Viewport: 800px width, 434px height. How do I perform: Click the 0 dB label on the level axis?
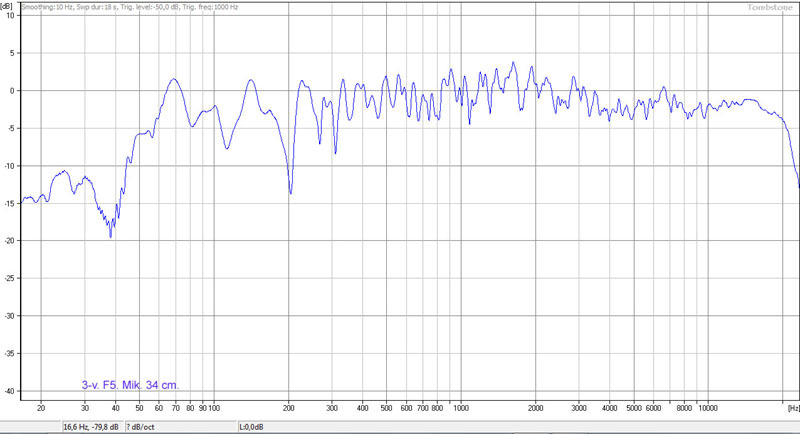click(x=11, y=90)
